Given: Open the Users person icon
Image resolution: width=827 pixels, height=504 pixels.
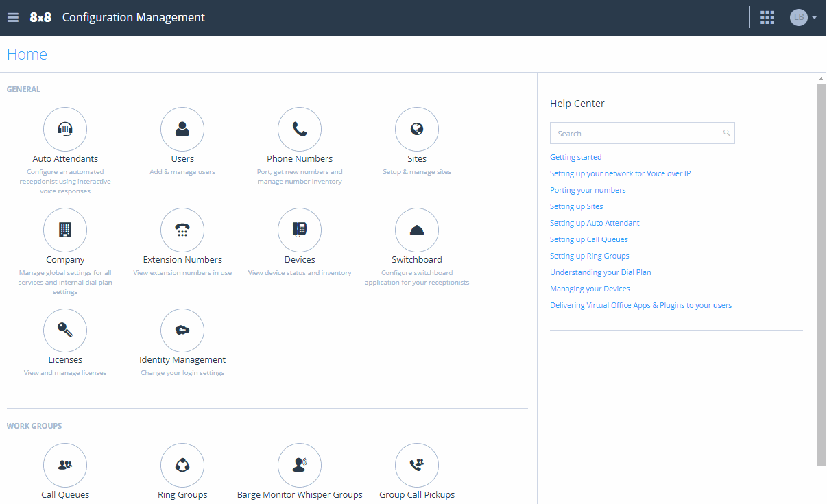Looking at the screenshot, I should 182,129.
